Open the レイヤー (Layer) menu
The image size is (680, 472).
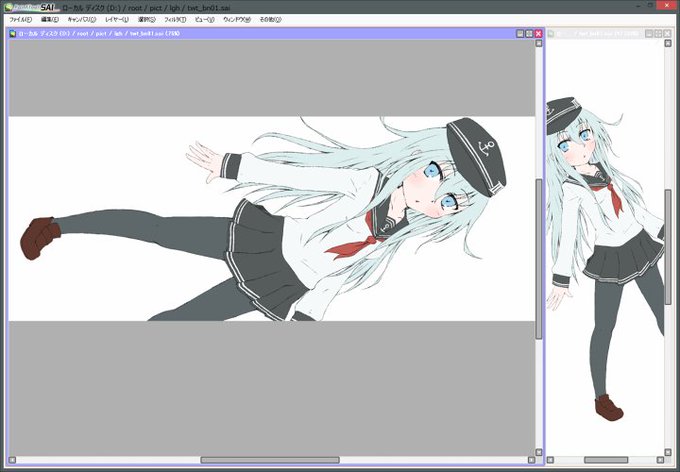coord(117,20)
